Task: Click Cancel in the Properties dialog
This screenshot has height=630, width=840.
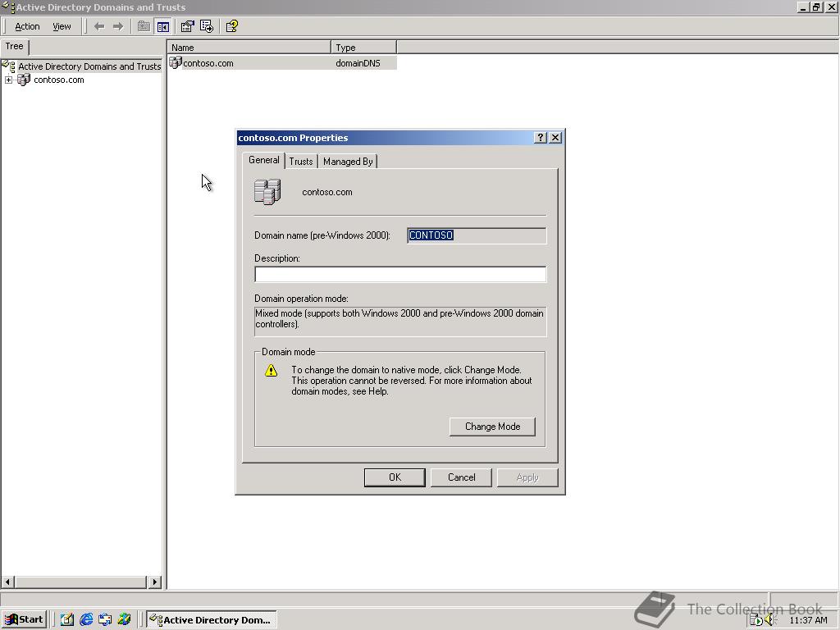Action: pos(461,477)
